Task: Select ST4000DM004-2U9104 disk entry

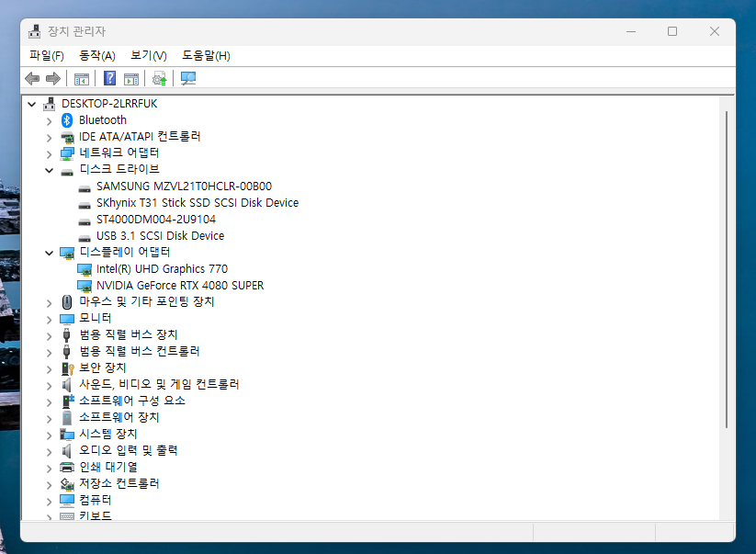Action: (156, 220)
